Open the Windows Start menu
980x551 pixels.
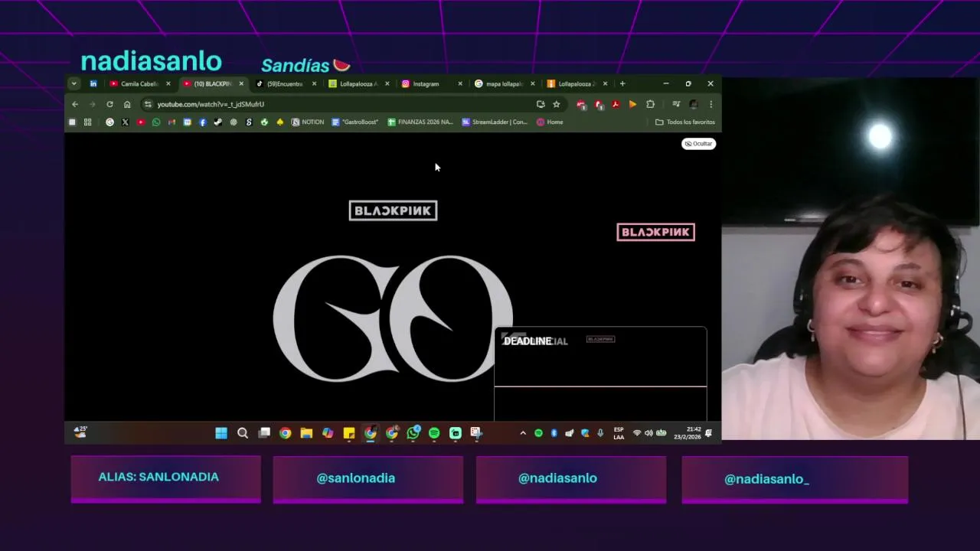[221, 433]
